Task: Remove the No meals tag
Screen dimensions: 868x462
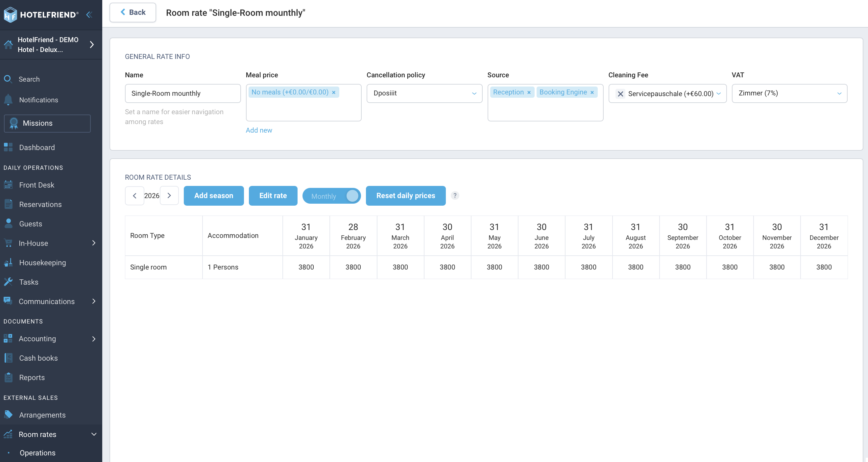Action: (x=334, y=92)
